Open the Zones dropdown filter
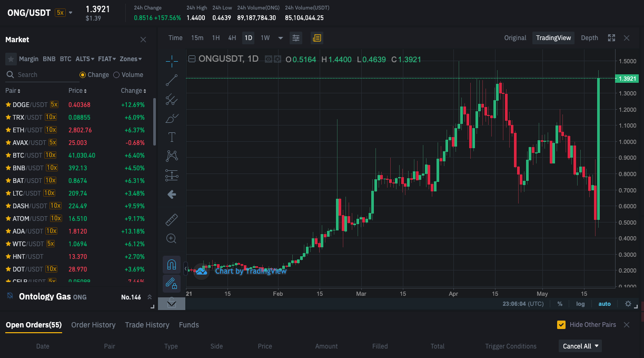Viewport: 644px width, 358px height. coord(131,59)
